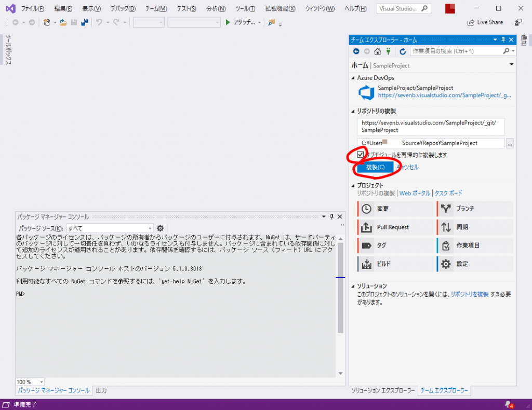Open the Web ポータル link

415,193
